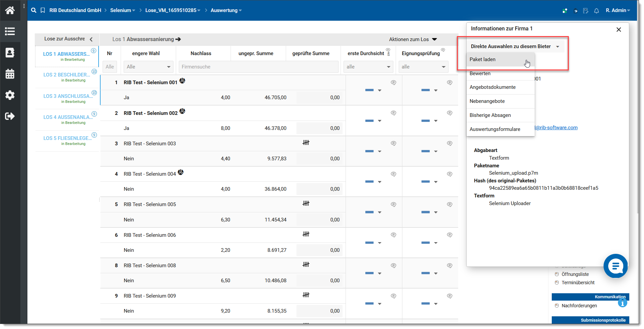Open settings gear icon in sidebar
This screenshot has width=644, height=329.
[10, 95]
